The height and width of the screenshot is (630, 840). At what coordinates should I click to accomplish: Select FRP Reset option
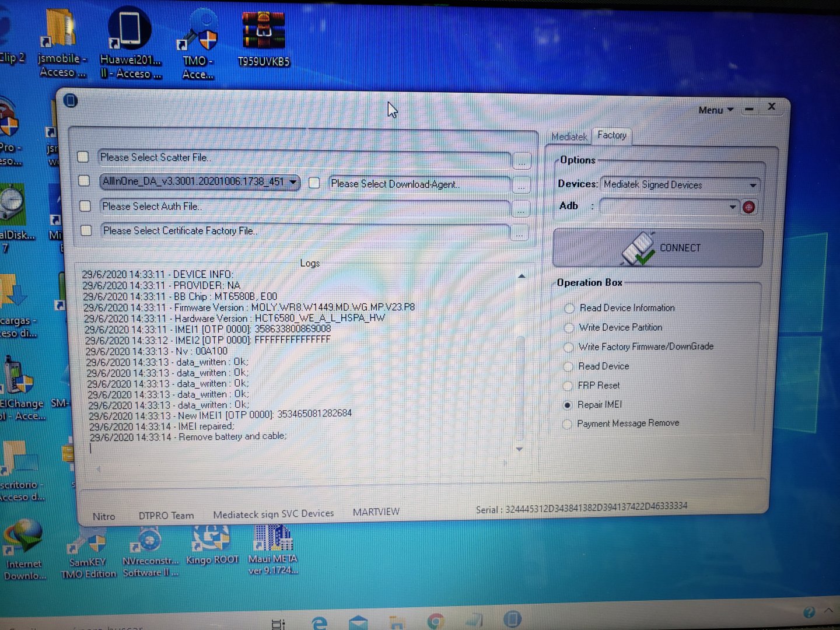(568, 386)
